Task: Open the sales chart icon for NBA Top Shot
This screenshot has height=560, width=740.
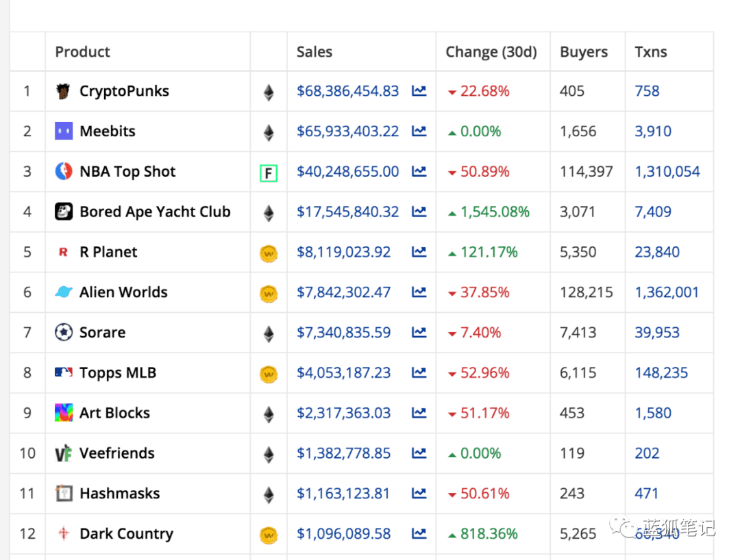Action: point(419,171)
